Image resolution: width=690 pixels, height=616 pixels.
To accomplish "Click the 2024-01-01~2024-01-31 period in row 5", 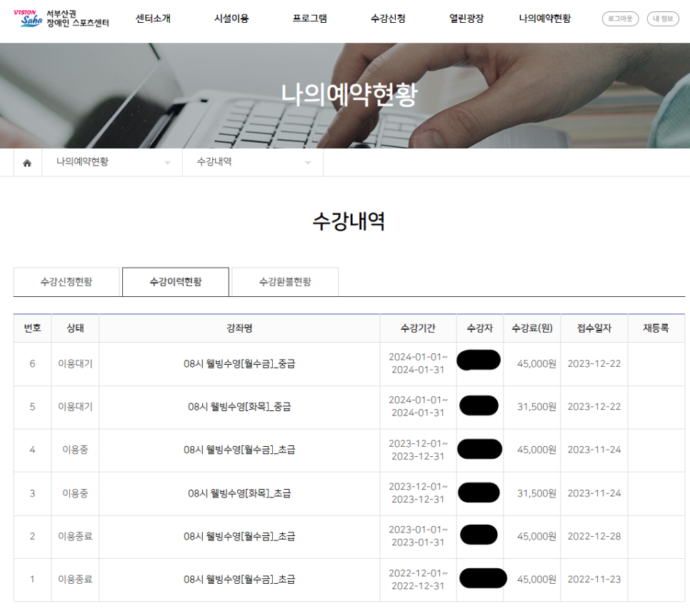I will click(x=418, y=407).
